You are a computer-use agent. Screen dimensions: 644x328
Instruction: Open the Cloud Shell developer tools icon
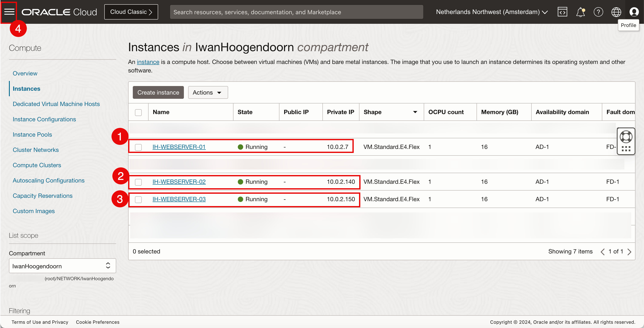562,12
